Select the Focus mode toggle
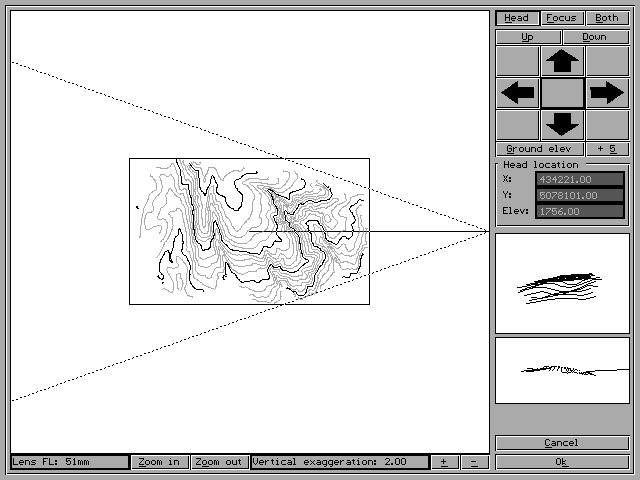 [x=562, y=18]
